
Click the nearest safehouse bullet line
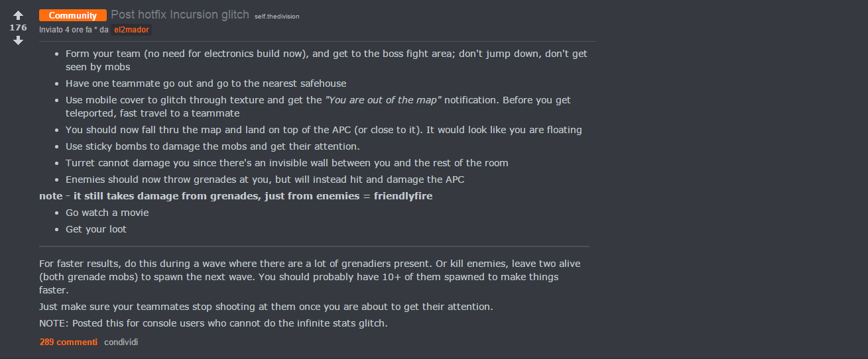click(206, 83)
